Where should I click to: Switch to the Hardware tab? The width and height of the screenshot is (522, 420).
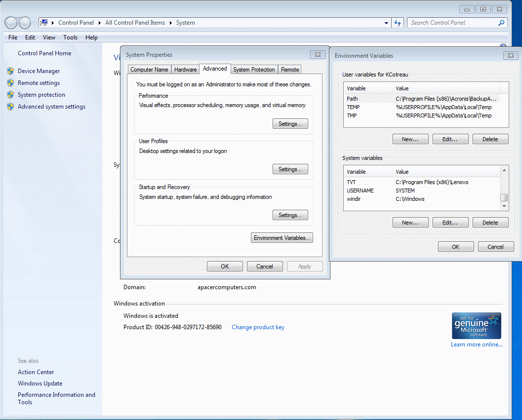tap(185, 69)
